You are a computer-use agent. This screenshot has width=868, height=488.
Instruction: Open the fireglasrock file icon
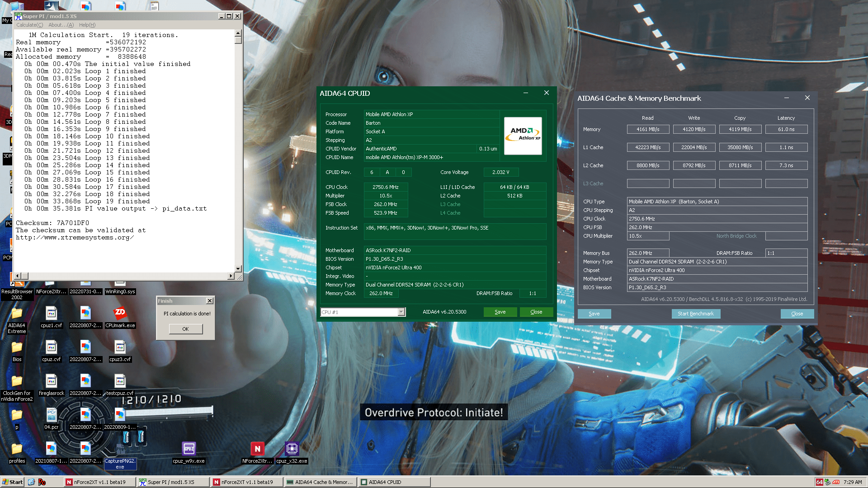51,385
